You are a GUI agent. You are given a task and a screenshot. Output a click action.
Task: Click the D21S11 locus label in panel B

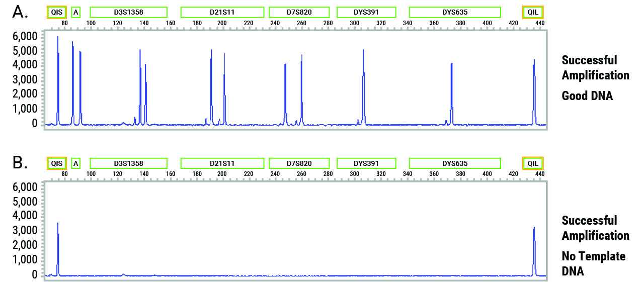tap(222, 163)
